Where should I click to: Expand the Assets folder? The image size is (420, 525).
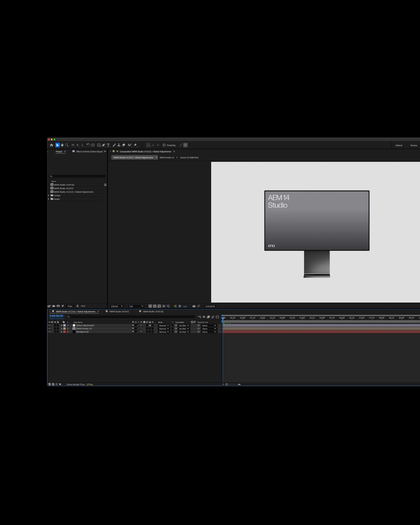pyautogui.click(x=49, y=199)
